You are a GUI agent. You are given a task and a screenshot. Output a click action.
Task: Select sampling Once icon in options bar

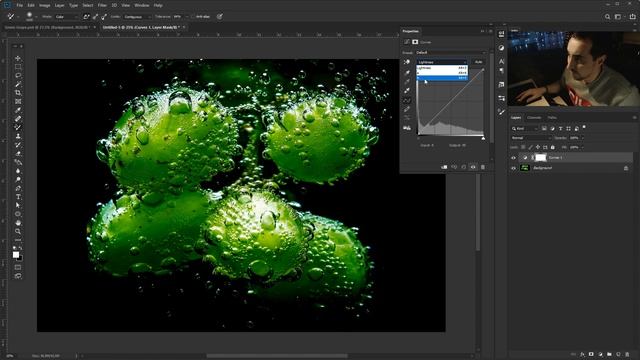[95, 17]
